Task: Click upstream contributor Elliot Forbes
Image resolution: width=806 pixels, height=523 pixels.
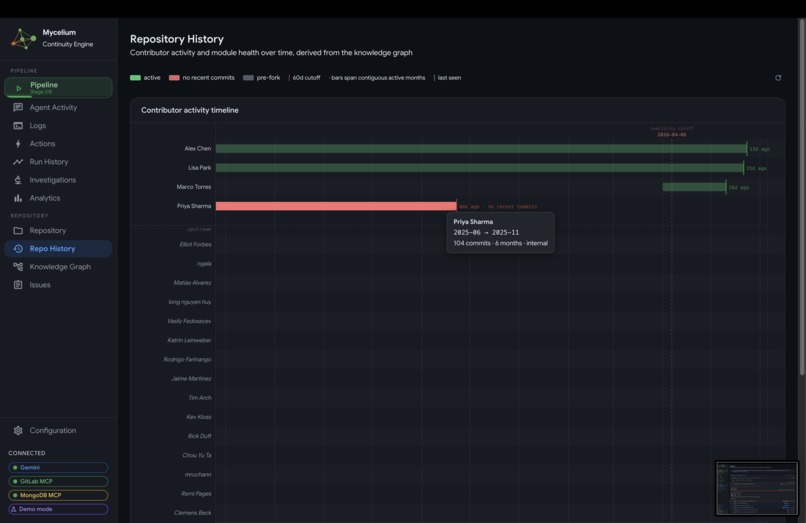Action: (x=195, y=244)
